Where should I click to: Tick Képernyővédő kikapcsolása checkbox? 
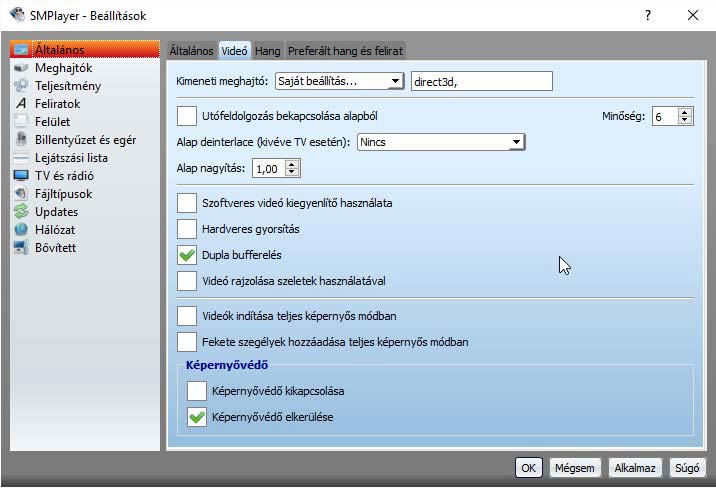(x=197, y=391)
